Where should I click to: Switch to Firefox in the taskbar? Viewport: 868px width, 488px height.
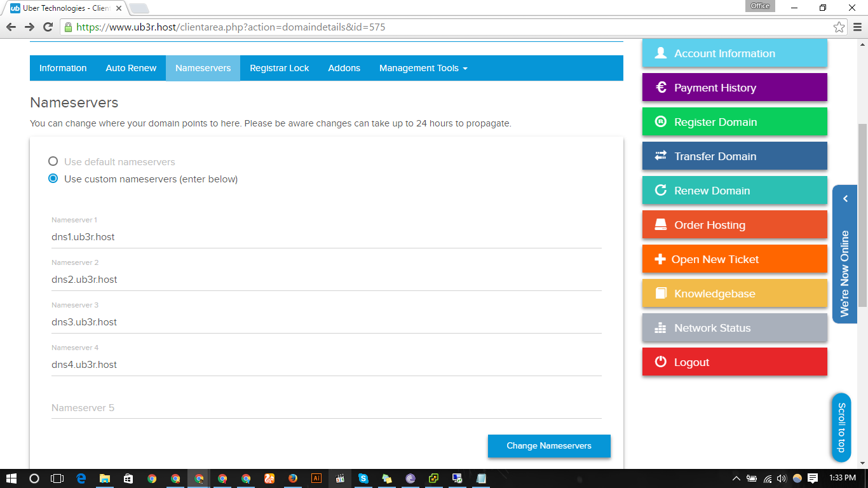293,478
